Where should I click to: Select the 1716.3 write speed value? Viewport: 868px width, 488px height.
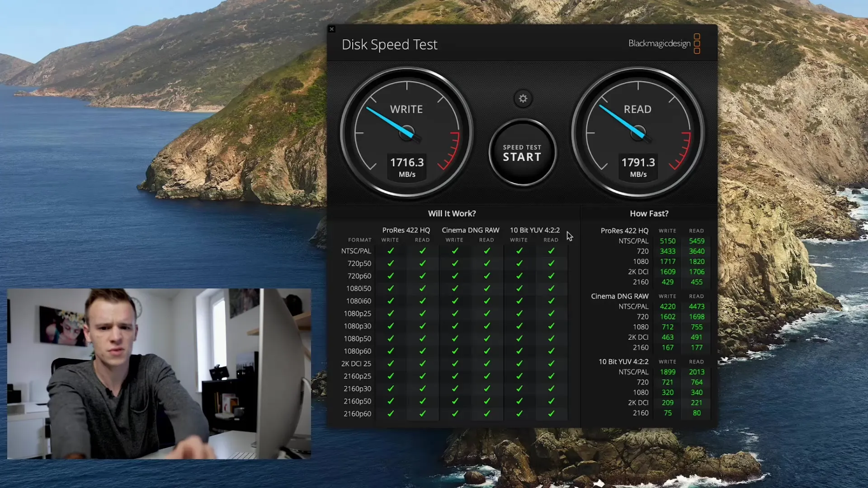pyautogui.click(x=407, y=162)
